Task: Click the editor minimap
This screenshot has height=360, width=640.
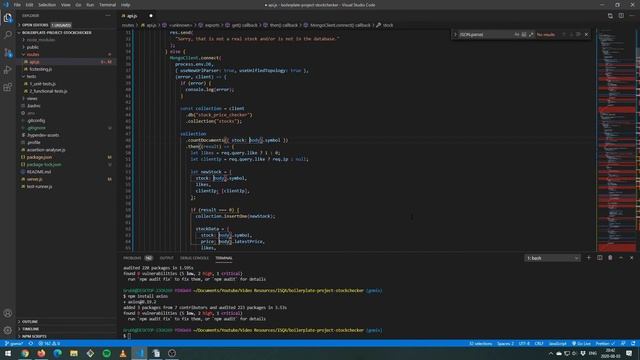Action: point(616,140)
